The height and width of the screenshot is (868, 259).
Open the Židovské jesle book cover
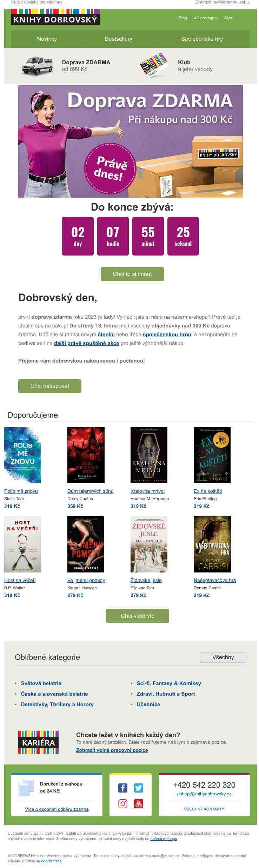149,544
